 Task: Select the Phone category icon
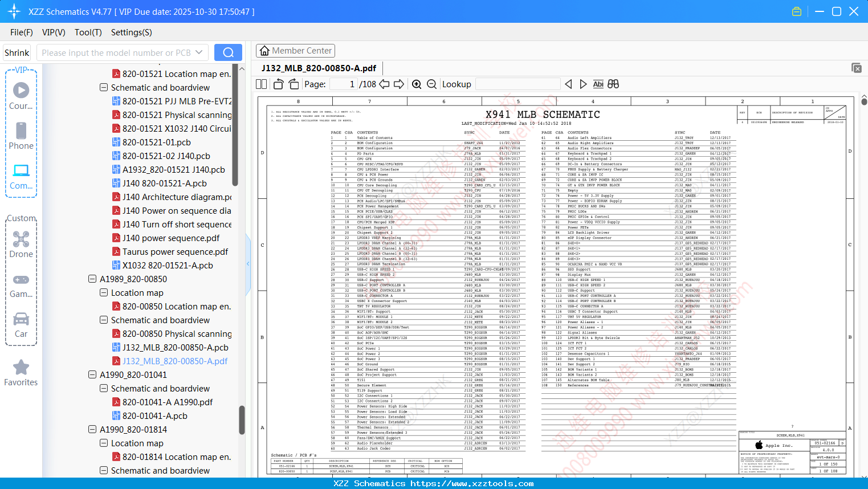coord(21,136)
